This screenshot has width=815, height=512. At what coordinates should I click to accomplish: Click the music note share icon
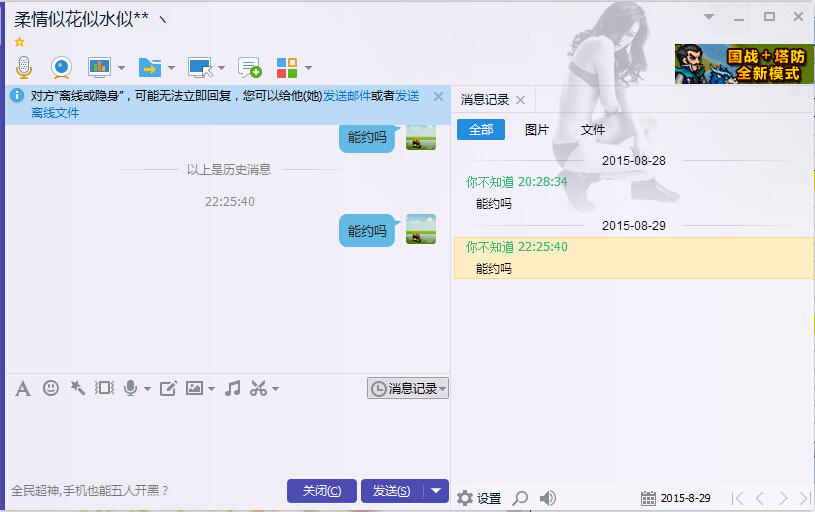[232, 388]
